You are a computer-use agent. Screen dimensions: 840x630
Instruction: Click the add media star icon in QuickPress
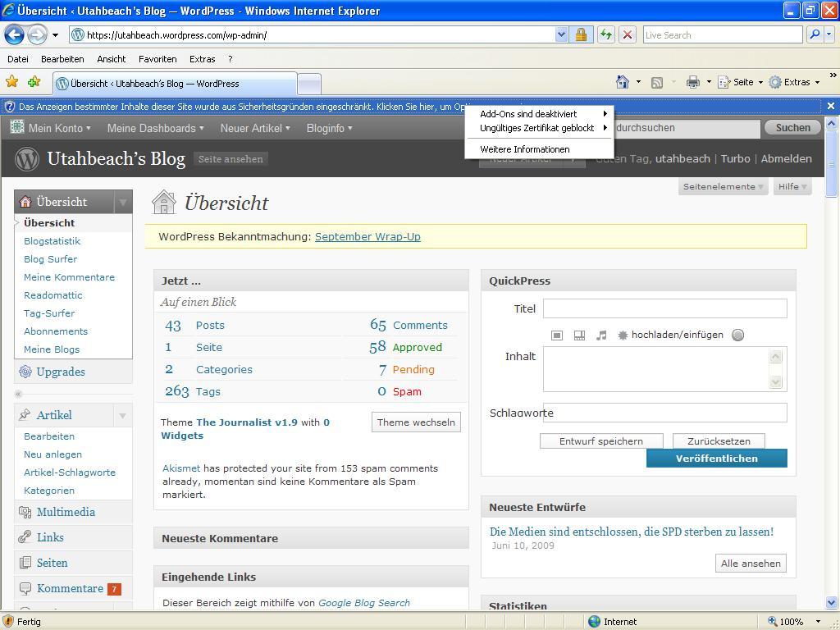click(x=623, y=336)
